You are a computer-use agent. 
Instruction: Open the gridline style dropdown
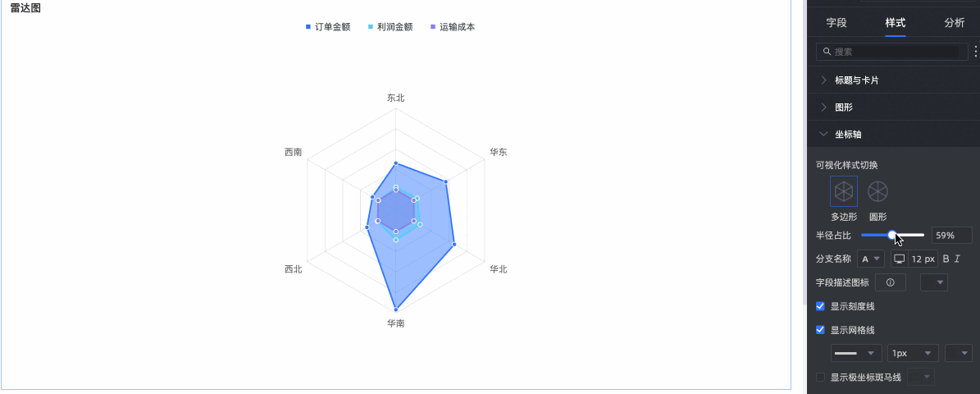point(856,353)
